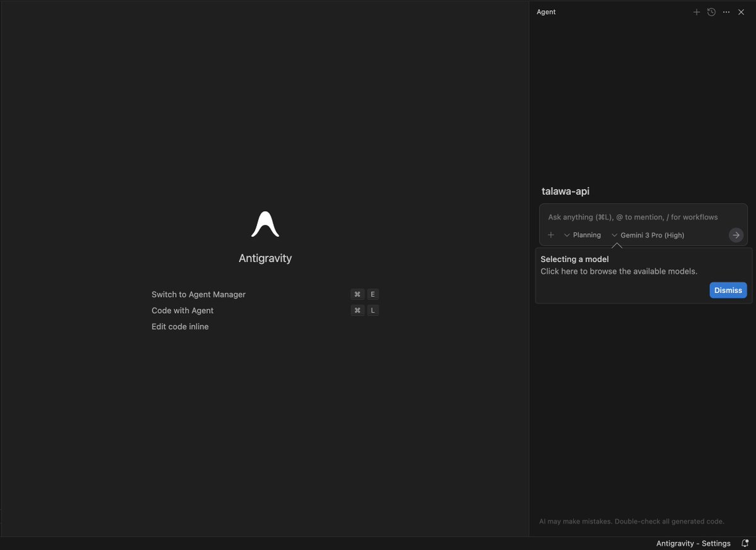Open the notifications bell in status bar

(x=745, y=543)
